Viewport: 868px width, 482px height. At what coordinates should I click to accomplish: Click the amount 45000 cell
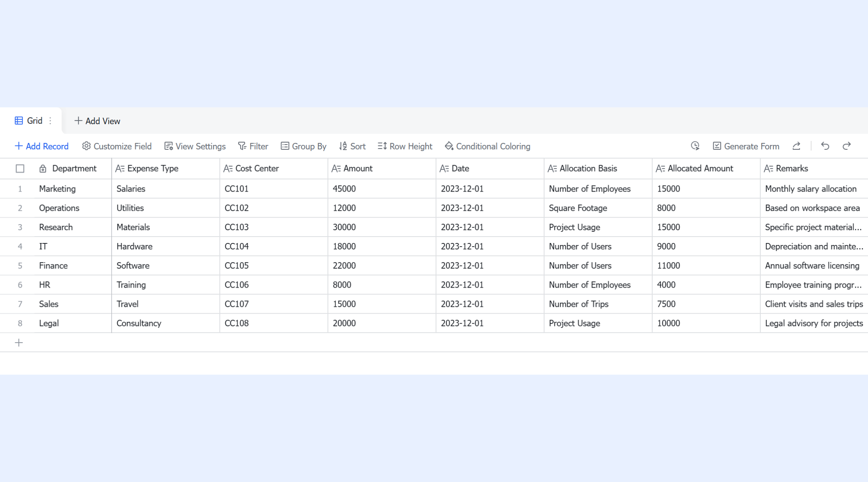coord(382,189)
